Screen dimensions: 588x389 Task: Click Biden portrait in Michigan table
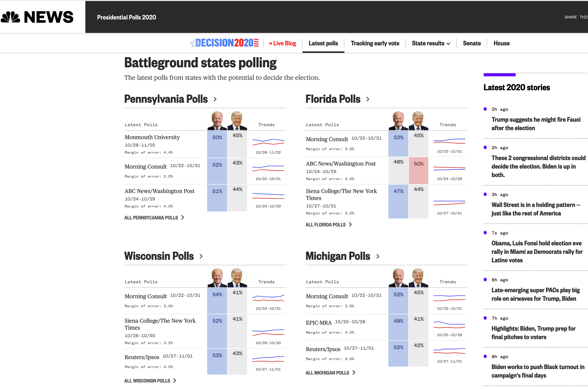coord(398,278)
